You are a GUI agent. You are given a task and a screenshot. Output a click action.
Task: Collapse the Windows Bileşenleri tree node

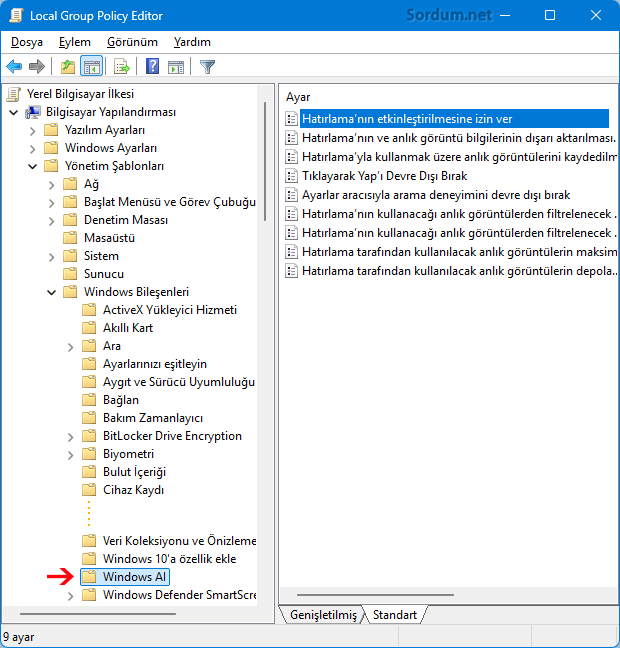(x=51, y=292)
